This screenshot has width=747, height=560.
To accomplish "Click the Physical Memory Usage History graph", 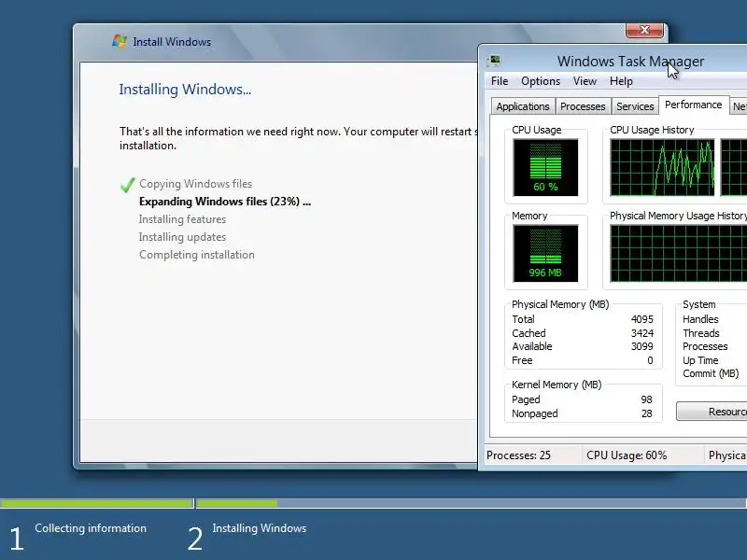I will coord(679,253).
